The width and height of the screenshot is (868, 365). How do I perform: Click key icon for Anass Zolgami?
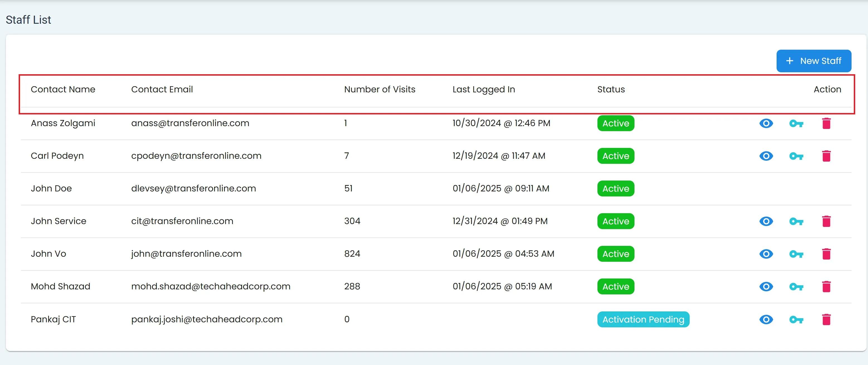[x=796, y=123]
